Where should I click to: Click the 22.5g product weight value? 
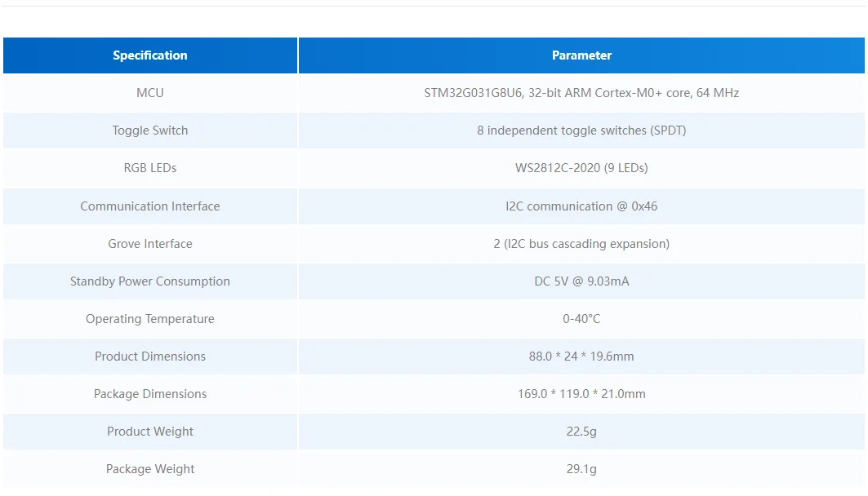581,432
